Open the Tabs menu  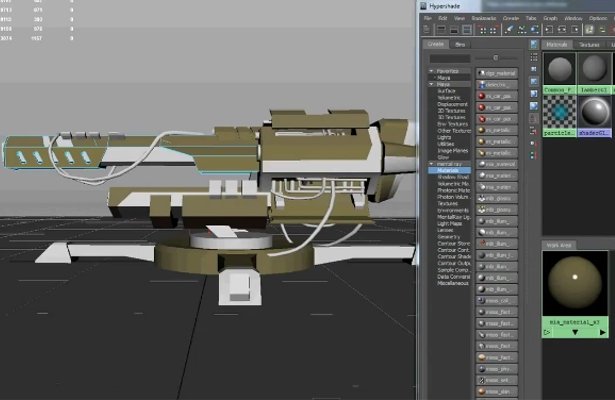point(531,18)
